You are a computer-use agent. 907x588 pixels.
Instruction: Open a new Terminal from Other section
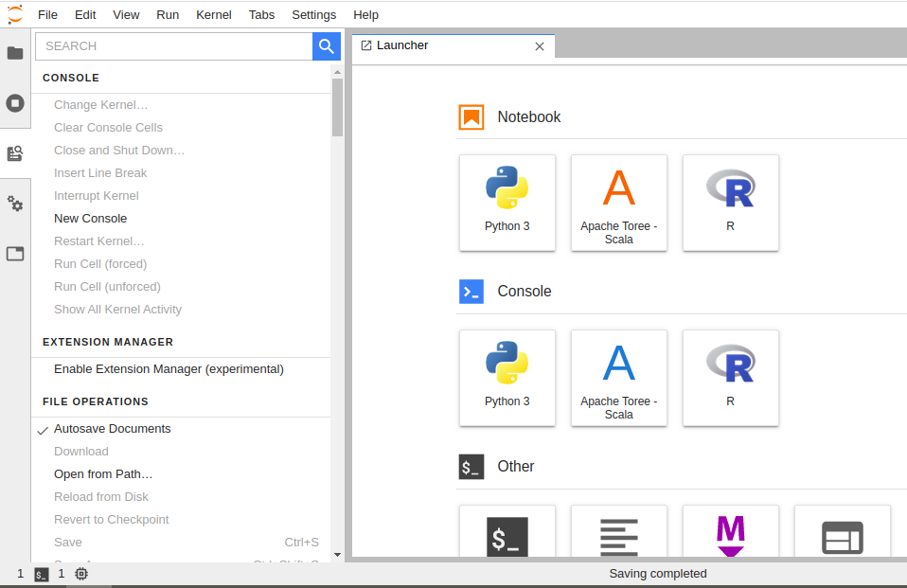click(507, 531)
